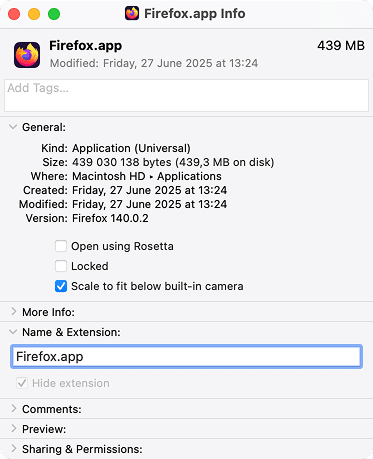Image resolution: width=373 pixels, height=459 pixels.
Task: Uncheck Scale to fit below built-in camera
Action: pos(61,286)
